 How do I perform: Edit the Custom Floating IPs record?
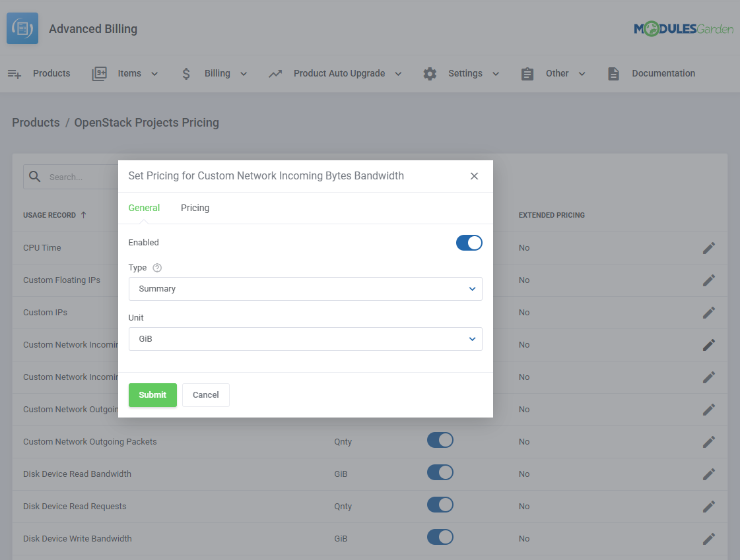point(708,280)
